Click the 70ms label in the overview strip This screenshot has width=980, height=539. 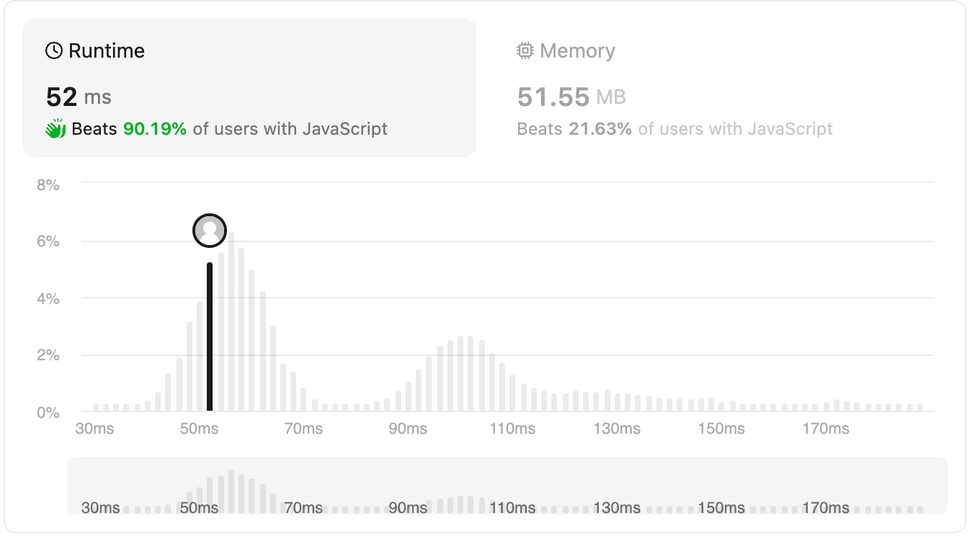click(303, 507)
